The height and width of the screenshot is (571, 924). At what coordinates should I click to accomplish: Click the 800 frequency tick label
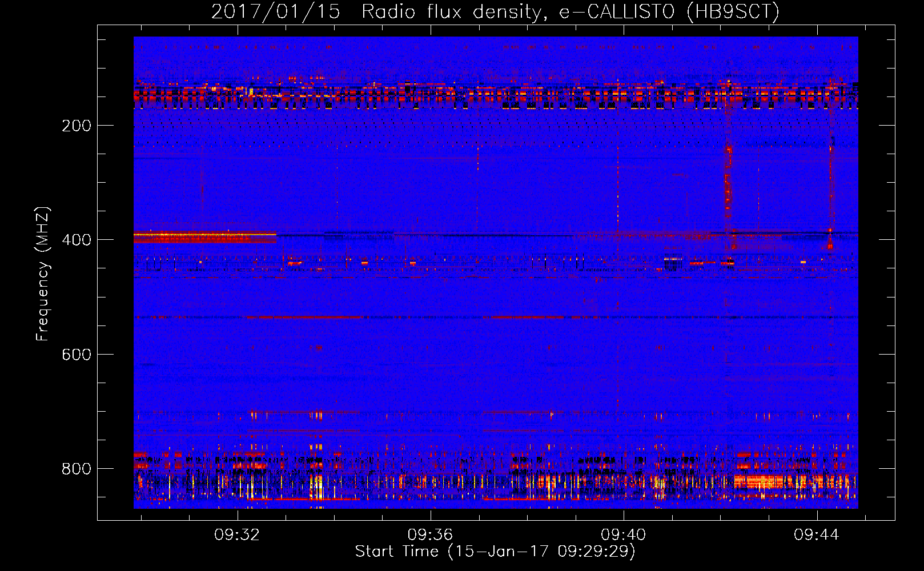76,469
